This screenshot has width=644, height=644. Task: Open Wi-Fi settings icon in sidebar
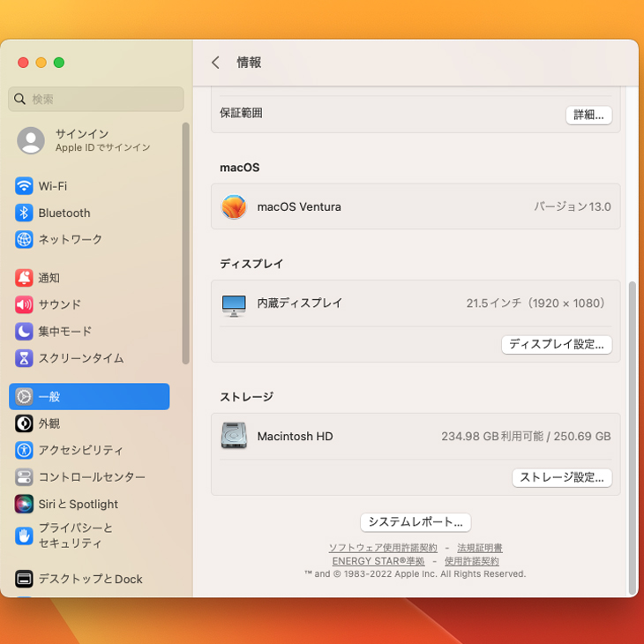[x=24, y=186]
